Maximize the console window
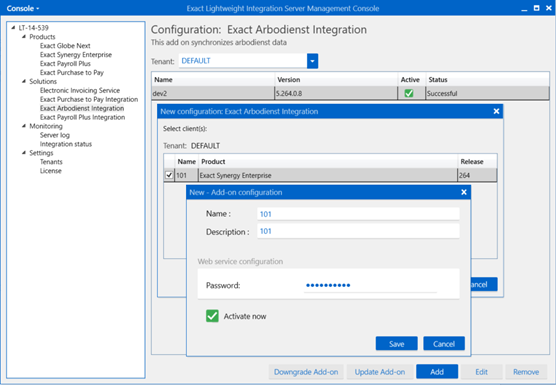This screenshot has height=385, width=556. (536, 8)
